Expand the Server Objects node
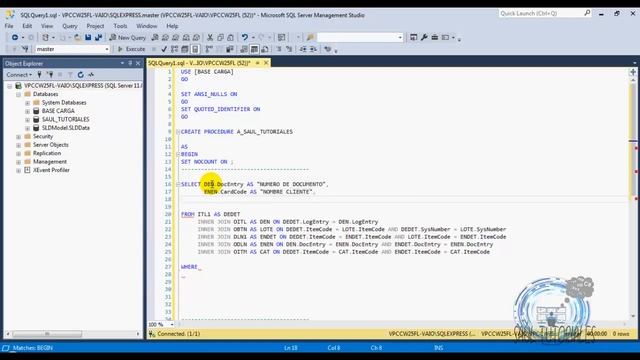The height and width of the screenshot is (360, 640). (18, 145)
